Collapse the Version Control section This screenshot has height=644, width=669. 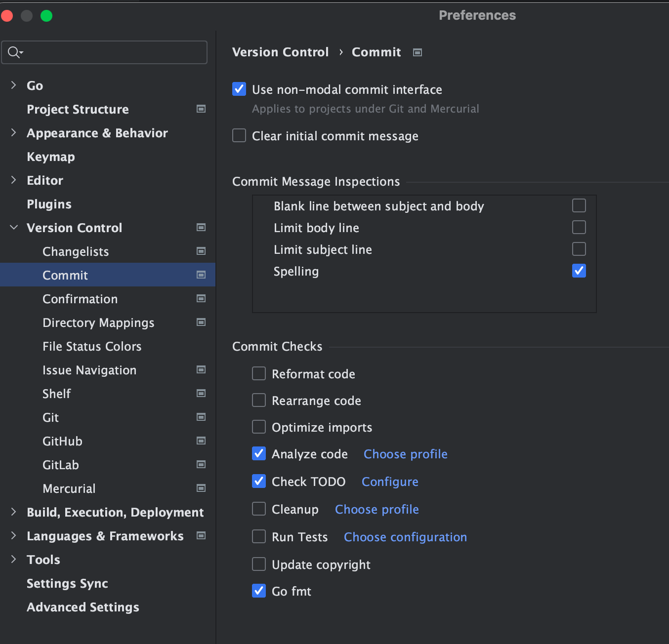pyautogui.click(x=14, y=227)
